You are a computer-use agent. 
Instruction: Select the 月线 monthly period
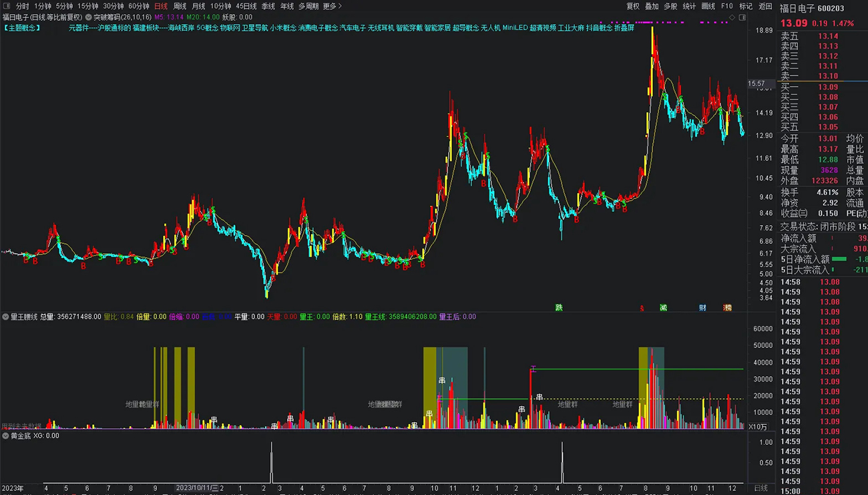tap(198, 6)
